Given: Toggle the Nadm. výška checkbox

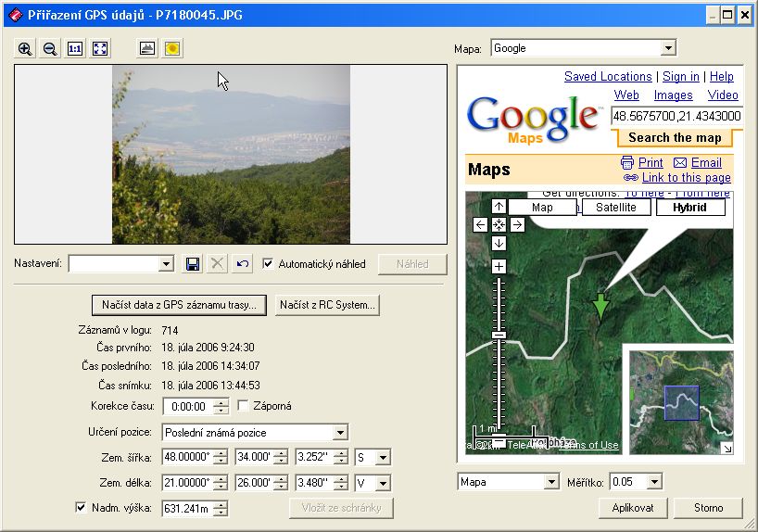Looking at the screenshot, I should tap(81, 508).
